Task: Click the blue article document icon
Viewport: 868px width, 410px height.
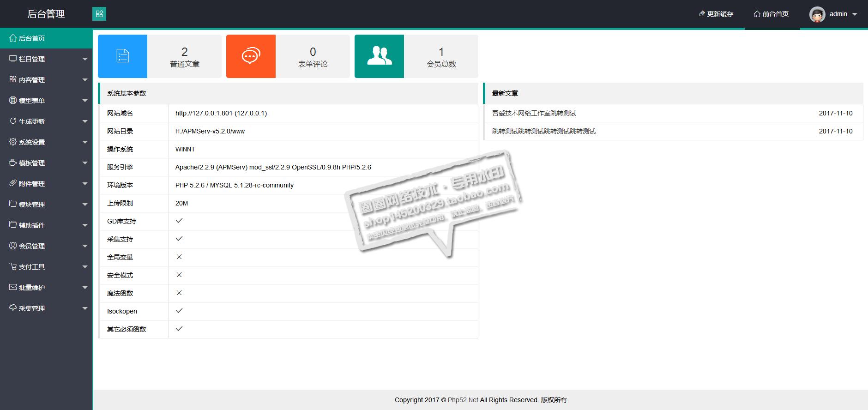Action: point(123,56)
